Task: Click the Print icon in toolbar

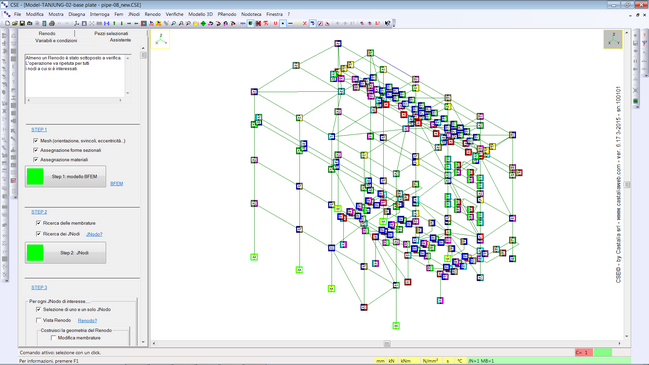Action: (52, 24)
